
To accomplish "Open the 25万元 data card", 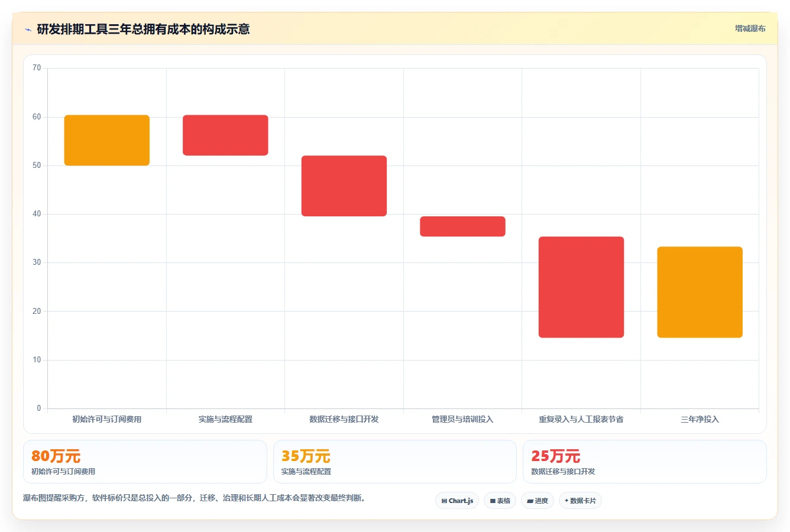I will coord(645,462).
